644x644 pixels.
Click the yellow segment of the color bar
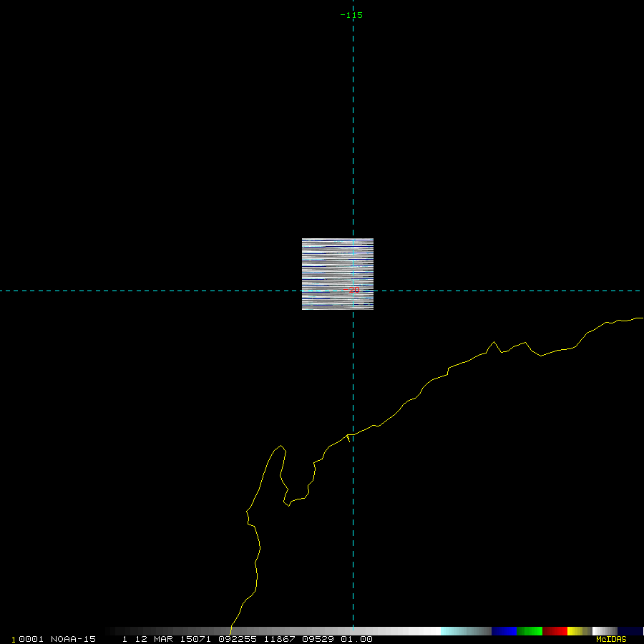(575, 631)
